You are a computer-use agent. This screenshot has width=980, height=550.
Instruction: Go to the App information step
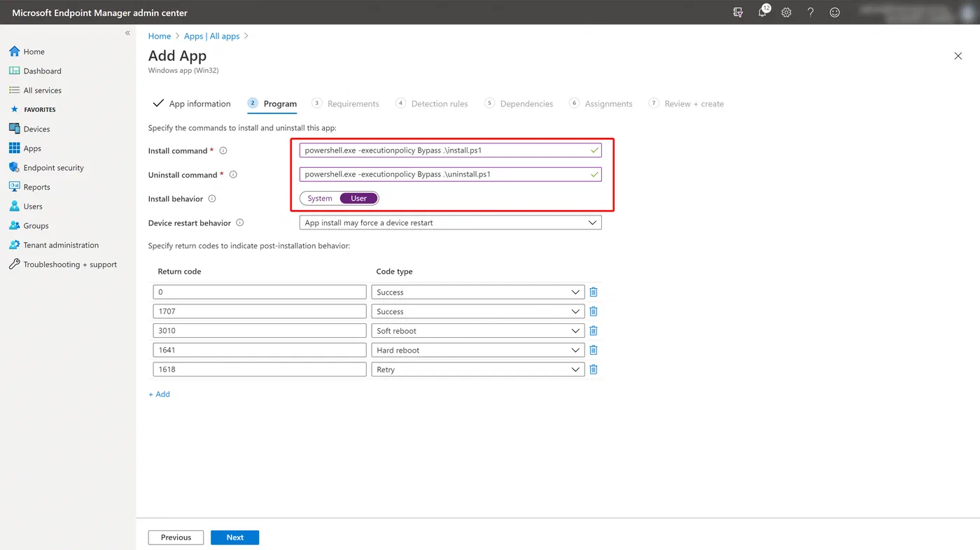click(192, 104)
